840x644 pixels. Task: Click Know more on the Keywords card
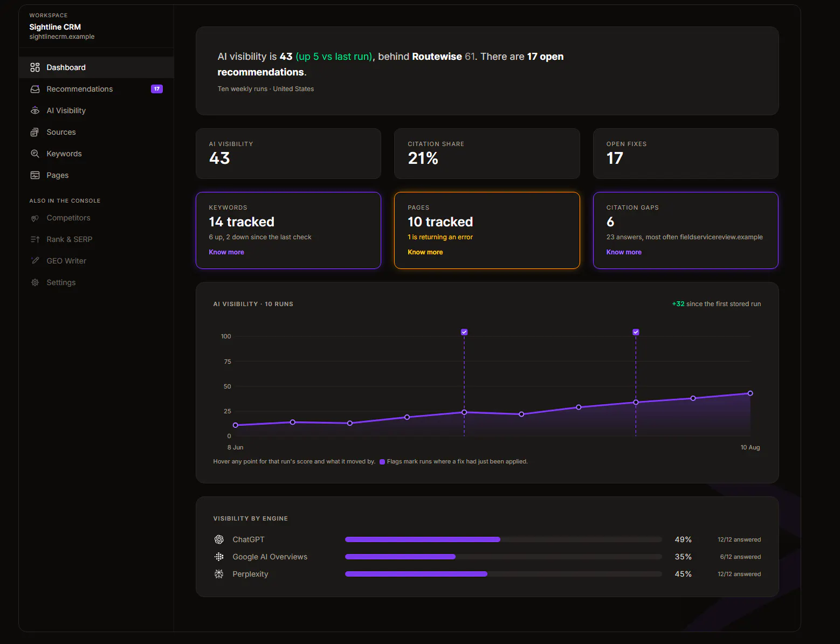226,252
